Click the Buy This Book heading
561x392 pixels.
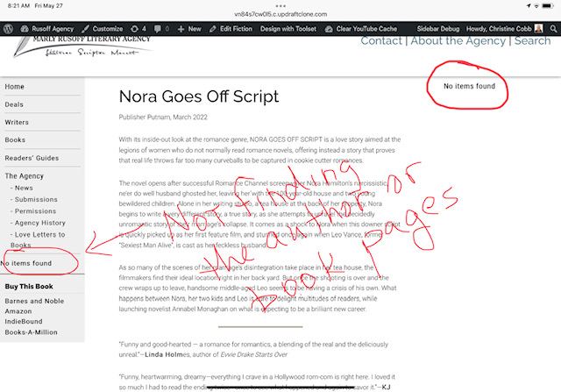click(29, 287)
